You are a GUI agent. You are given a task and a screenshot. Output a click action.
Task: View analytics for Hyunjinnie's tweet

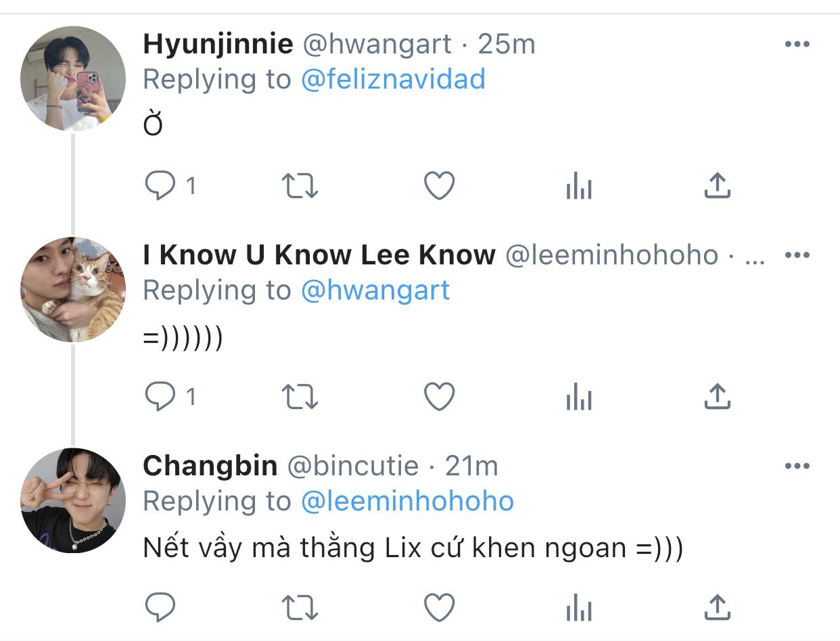point(579,186)
